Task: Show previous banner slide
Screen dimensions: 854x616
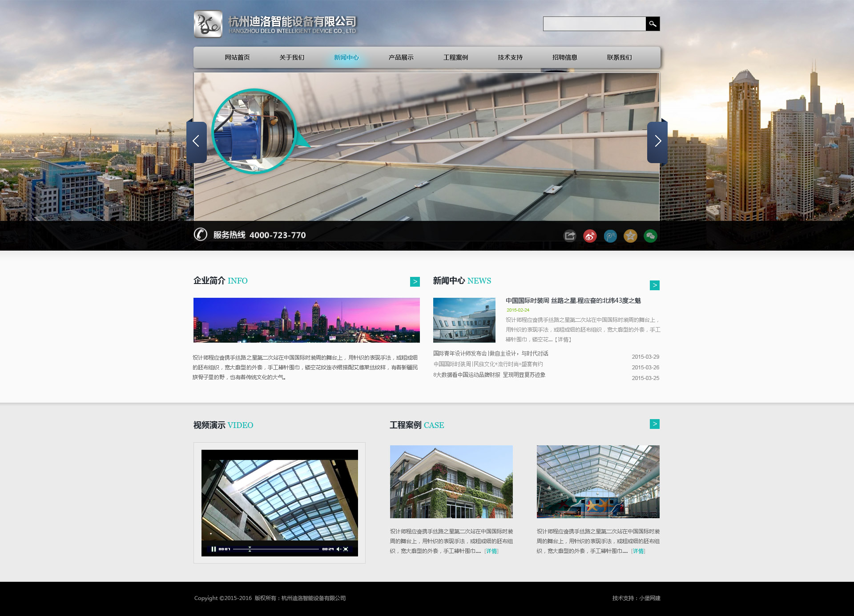Action: pyautogui.click(x=196, y=141)
